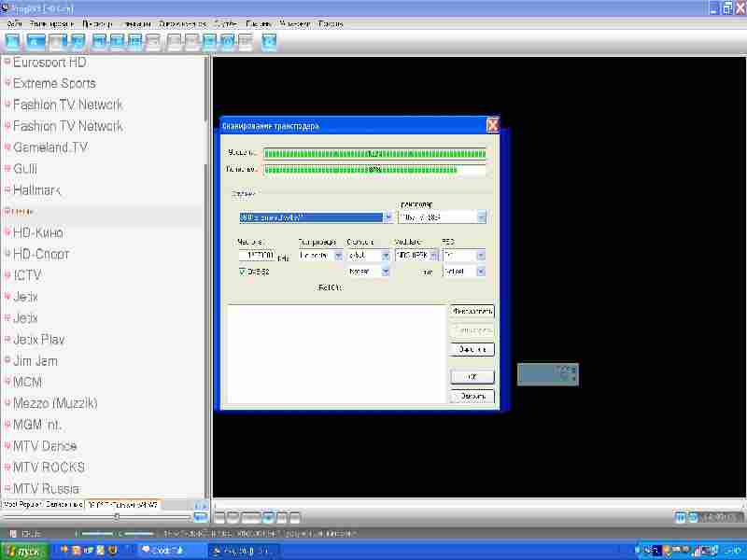Open the Windows Start (пуск) menu
Viewport: 747px width, 560px height.
click(22, 551)
